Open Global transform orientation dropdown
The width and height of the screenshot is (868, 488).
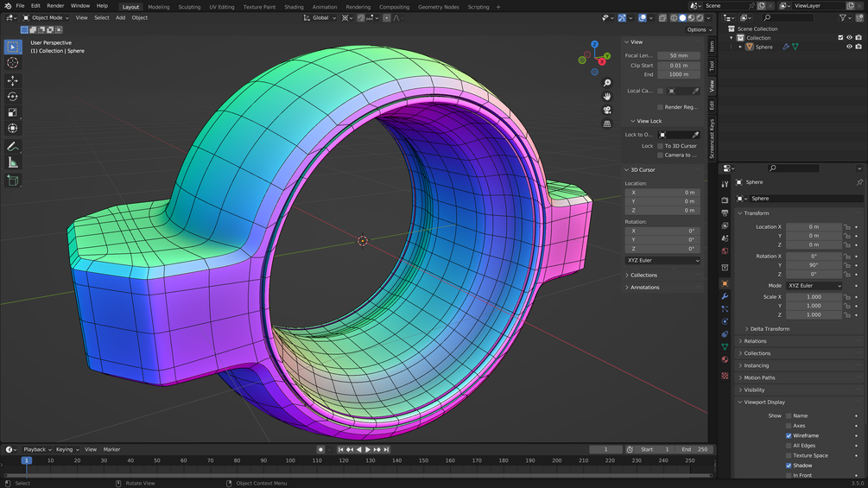tap(320, 17)
